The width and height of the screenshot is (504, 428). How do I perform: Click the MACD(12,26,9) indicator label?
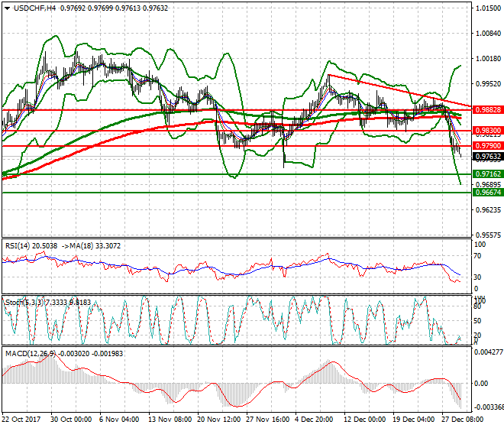31,354
